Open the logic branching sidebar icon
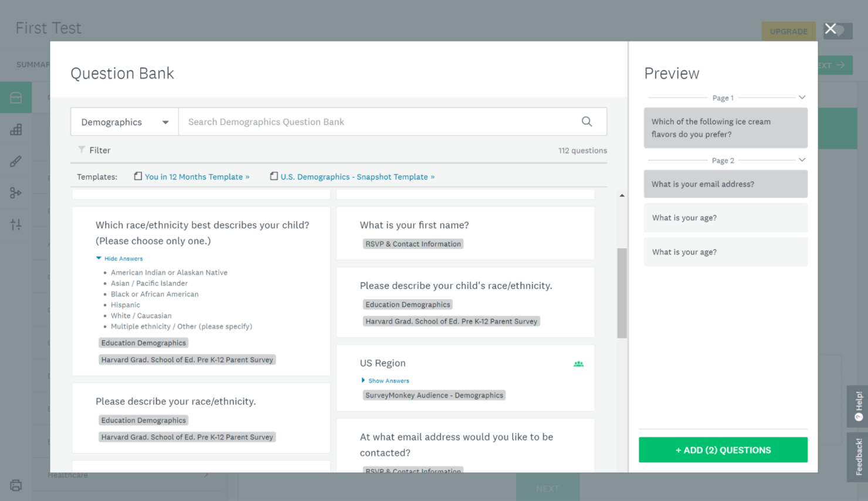Image resolution: width=868 pixels, height=501 pixels. pos(16,192)
